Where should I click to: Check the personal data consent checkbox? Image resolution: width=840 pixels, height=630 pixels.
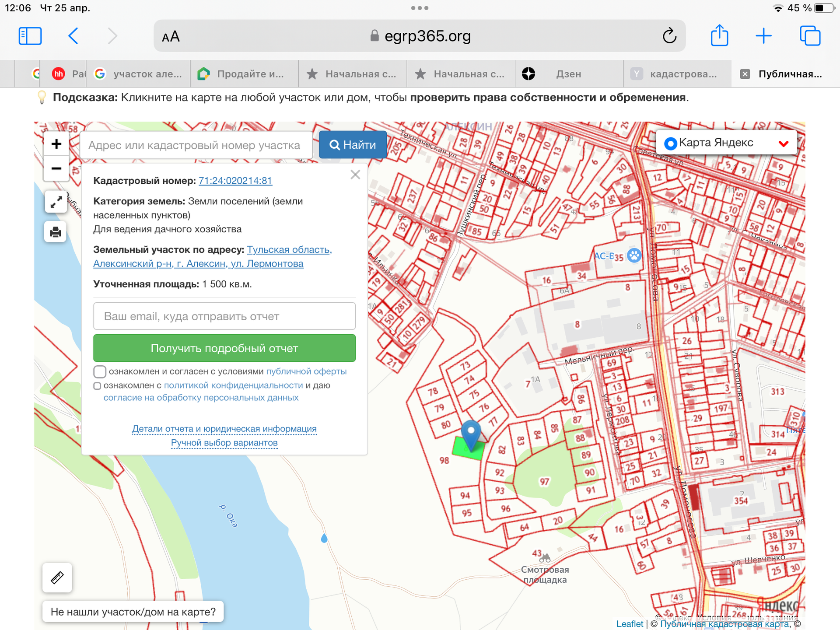pos(98,386)
